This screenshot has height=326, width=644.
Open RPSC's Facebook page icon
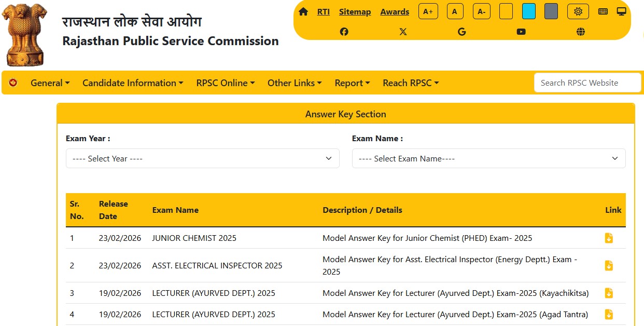[344, 31]
